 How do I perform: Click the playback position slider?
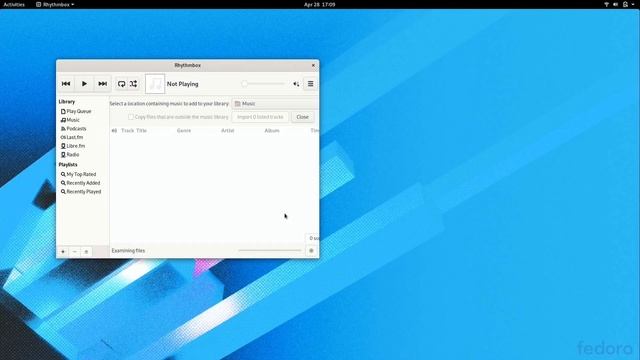264,84
